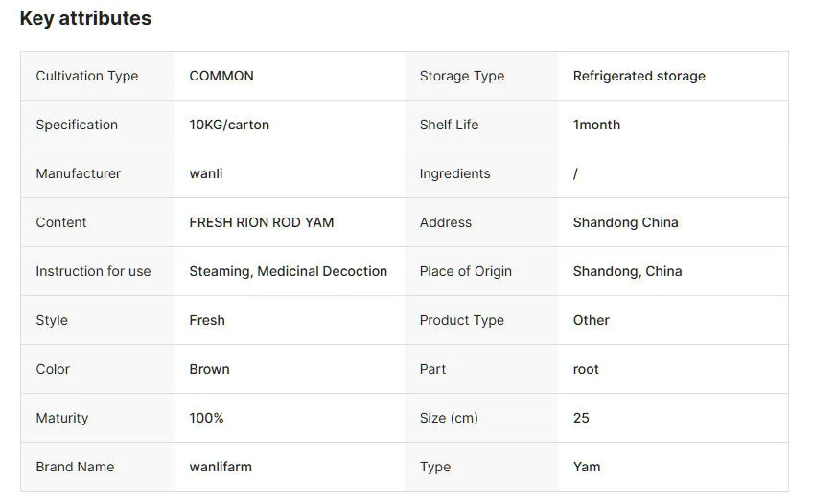The width and height of the screenshot is (813, 504).
Task: Click the Brown color value
Action: click(x=209, y=369)
